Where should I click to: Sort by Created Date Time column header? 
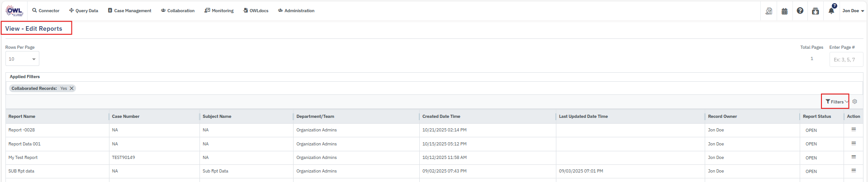tap(441, 117)
